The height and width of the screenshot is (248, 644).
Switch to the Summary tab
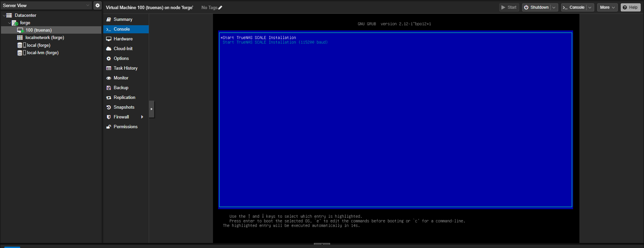coord(123,20)
